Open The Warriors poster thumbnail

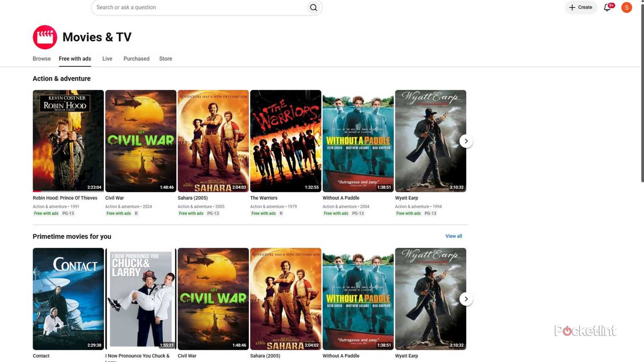[286, 141]
